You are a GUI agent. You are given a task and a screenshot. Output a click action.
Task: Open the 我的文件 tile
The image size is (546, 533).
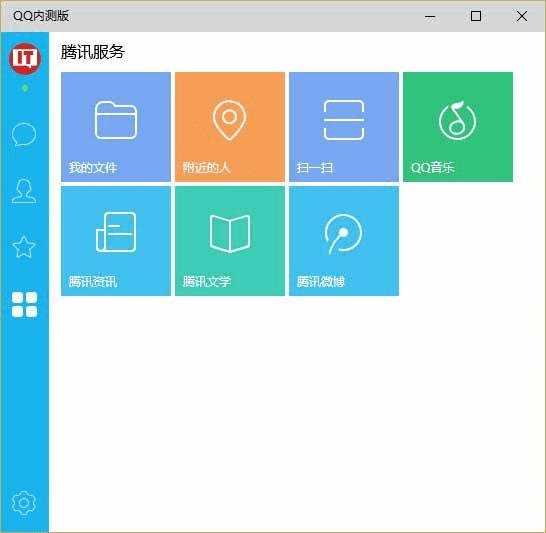pos(116,127)
